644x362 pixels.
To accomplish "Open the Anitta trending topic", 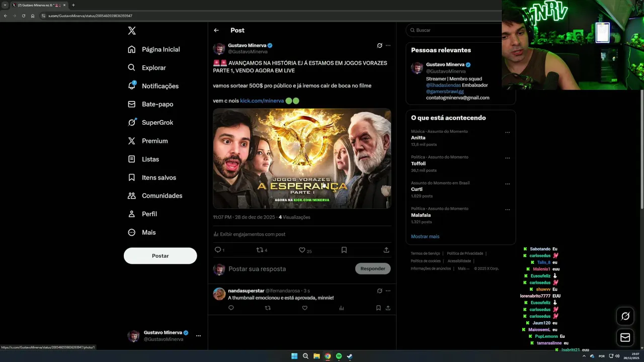I will coord(418,138).
